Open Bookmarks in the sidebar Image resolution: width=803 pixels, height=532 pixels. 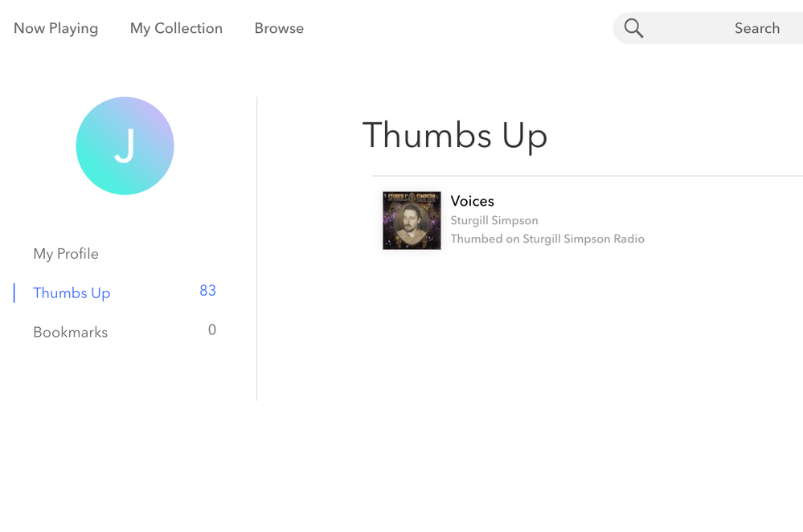(70, 333)
